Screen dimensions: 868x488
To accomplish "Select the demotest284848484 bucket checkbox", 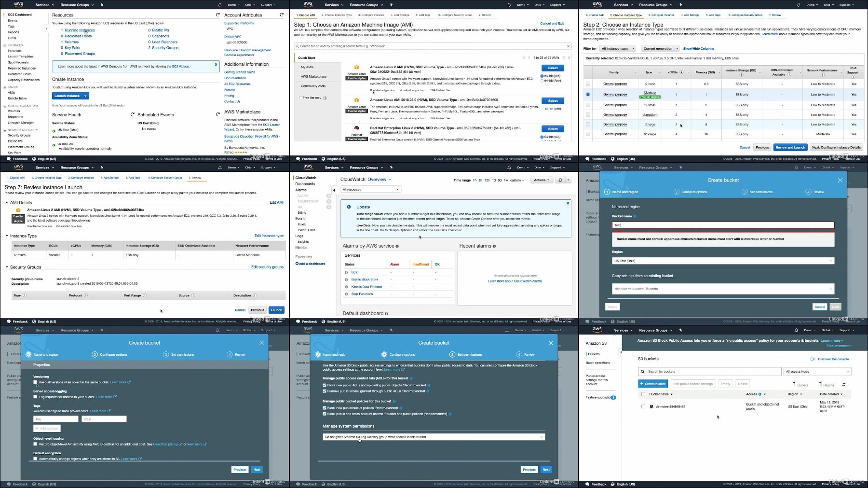I will point(643,406).
